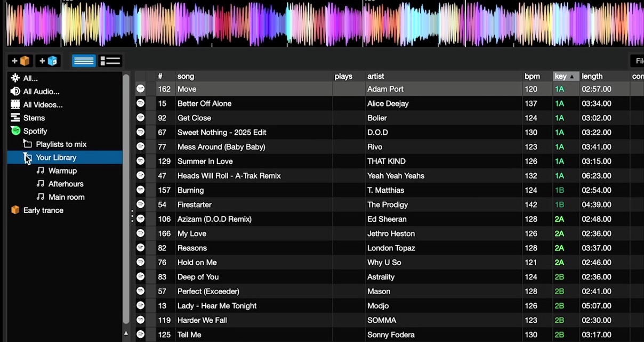This screenshot has height=342, width=644.
Task: Click Spotify icon beside Sweet Nothing - 2025 Edit
Action: pos(140,132)
